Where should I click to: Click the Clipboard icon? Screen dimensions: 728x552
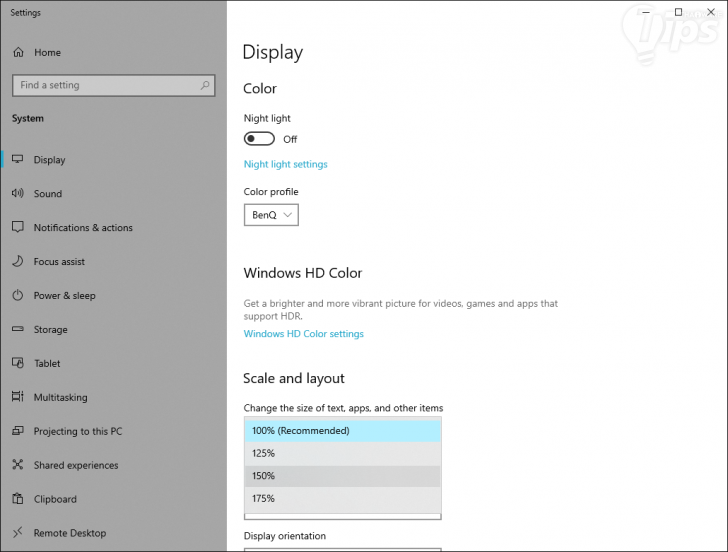18,499
